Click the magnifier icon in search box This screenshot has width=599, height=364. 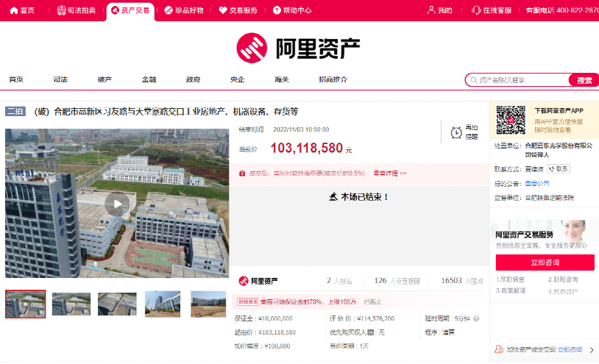(x=474, y=80)
